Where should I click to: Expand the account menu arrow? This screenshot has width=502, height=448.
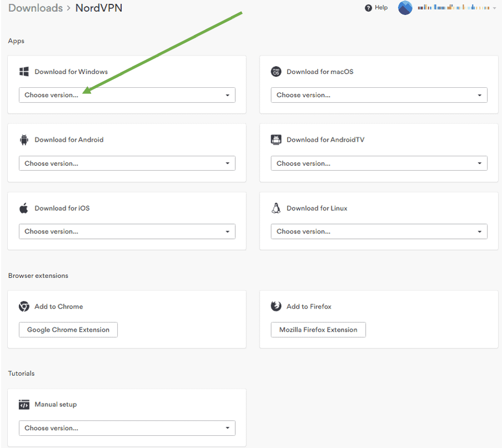[x=494, y=8]
